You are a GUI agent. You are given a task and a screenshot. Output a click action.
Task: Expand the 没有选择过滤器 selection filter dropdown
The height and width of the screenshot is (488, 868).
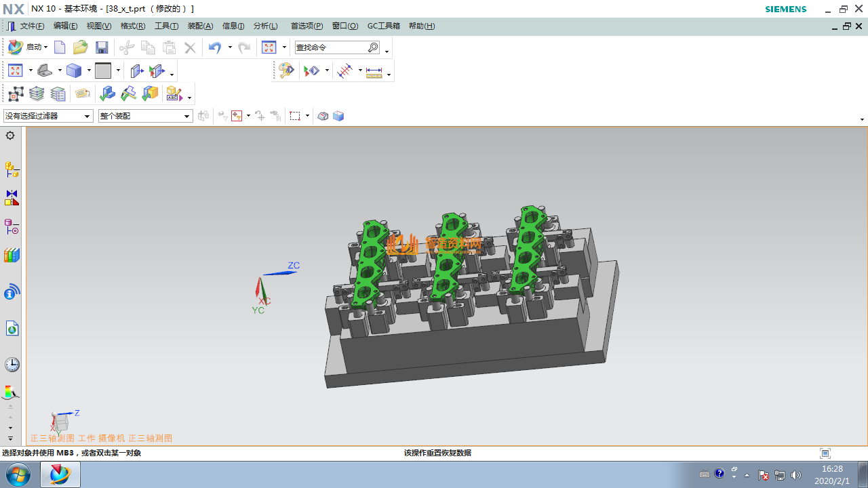pos(87,117)
